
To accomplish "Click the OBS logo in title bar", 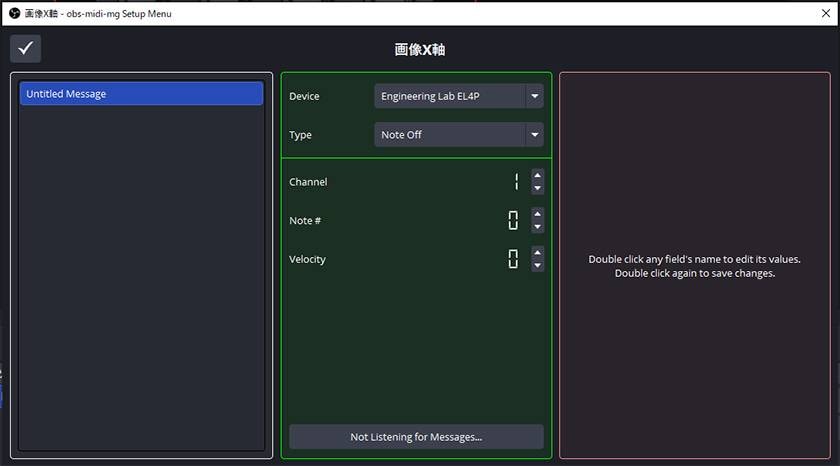I will pos(14,13).
